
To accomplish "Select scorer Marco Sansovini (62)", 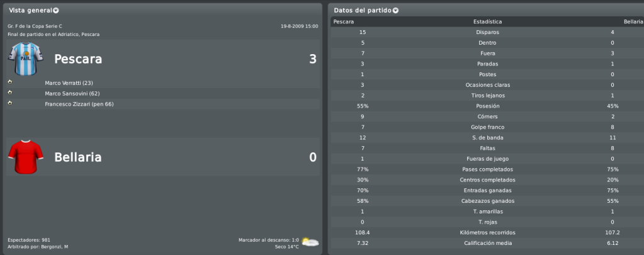I will click(x=72, y=94).
